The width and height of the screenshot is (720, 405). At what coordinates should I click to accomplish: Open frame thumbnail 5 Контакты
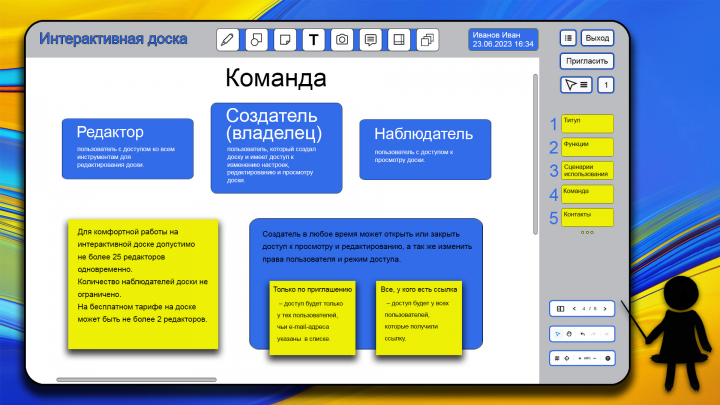click(x=587, y=218)
